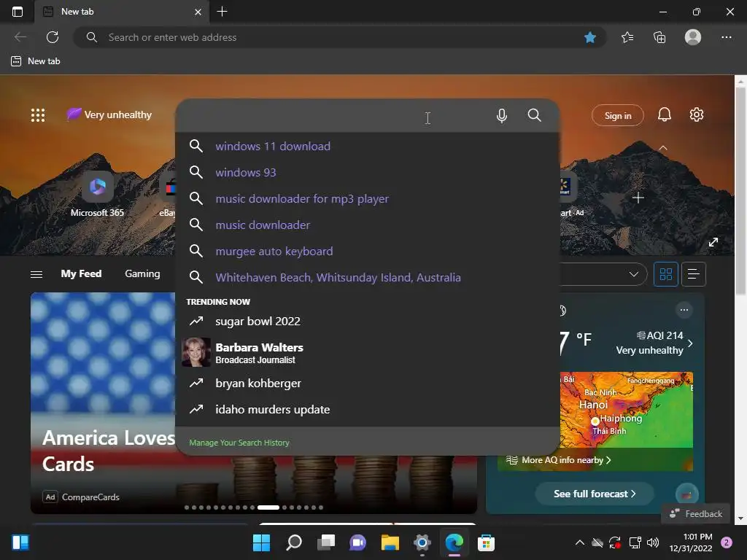This screenshot has height=560, width=747.
Task: Switch feed to grid layout view
Action: pos(665,274)
